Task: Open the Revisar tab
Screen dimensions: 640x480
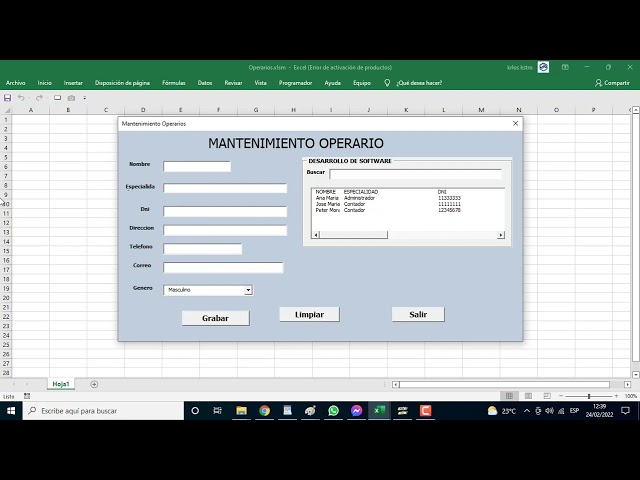Action: tap(233, 83)
